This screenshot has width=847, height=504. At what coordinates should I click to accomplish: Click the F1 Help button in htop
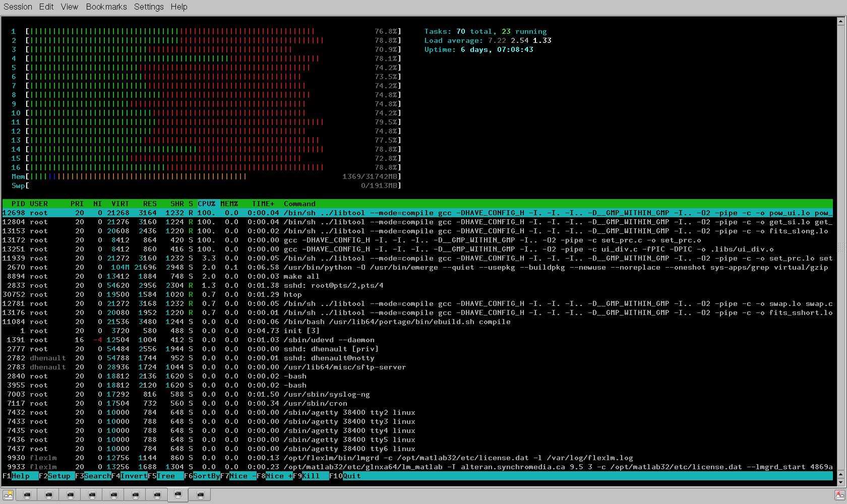pos(20,476)
